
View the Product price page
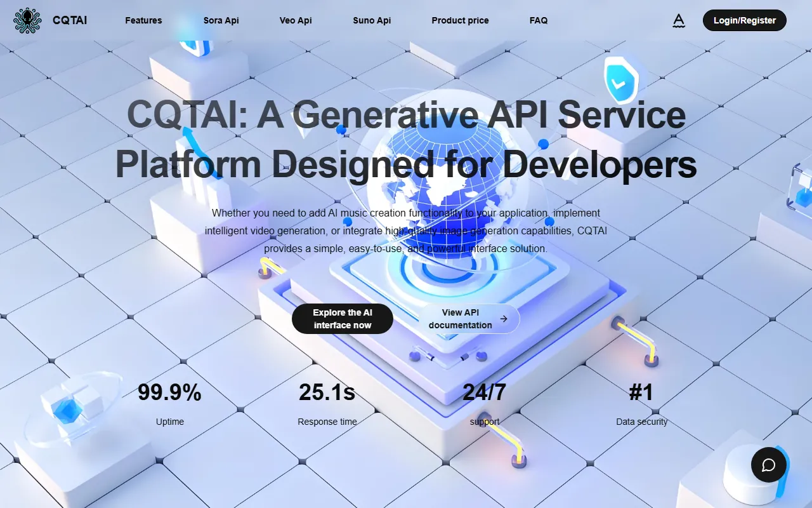coord(460,20)
